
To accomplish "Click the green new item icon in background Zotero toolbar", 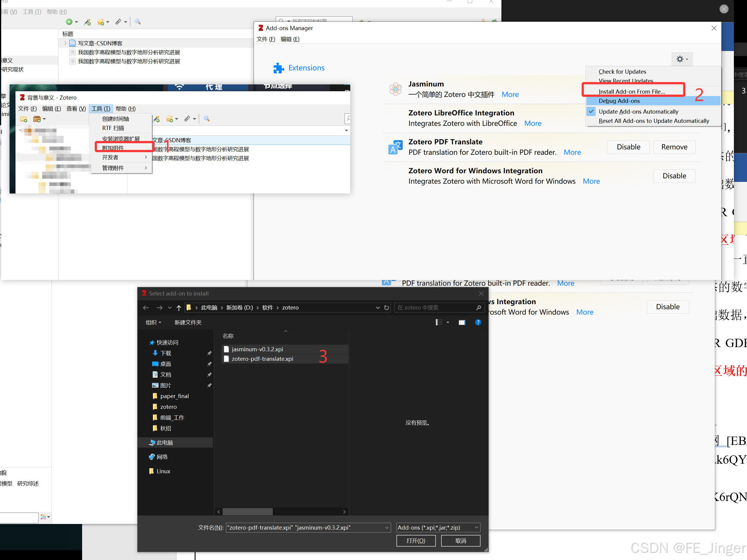I will [x=69, y=22].
